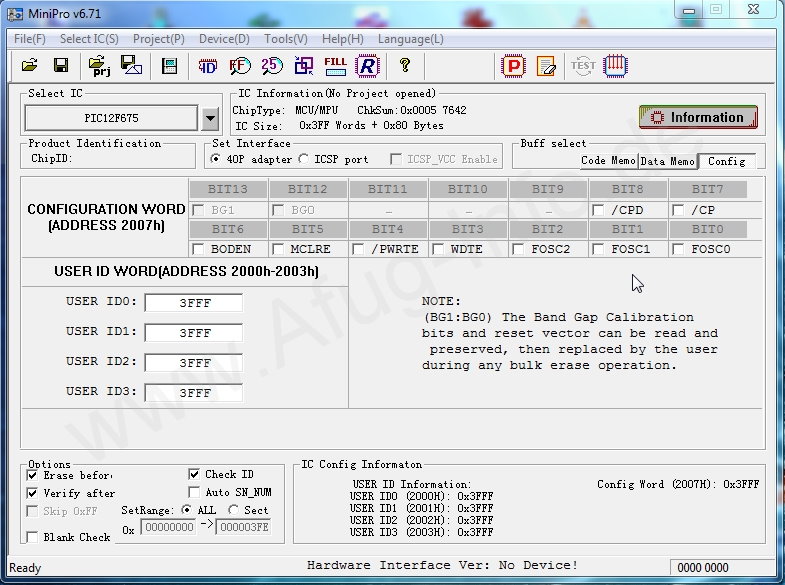Open the Language(L) menu
Viewport: 785px width, 585px height.
(411, 39)
